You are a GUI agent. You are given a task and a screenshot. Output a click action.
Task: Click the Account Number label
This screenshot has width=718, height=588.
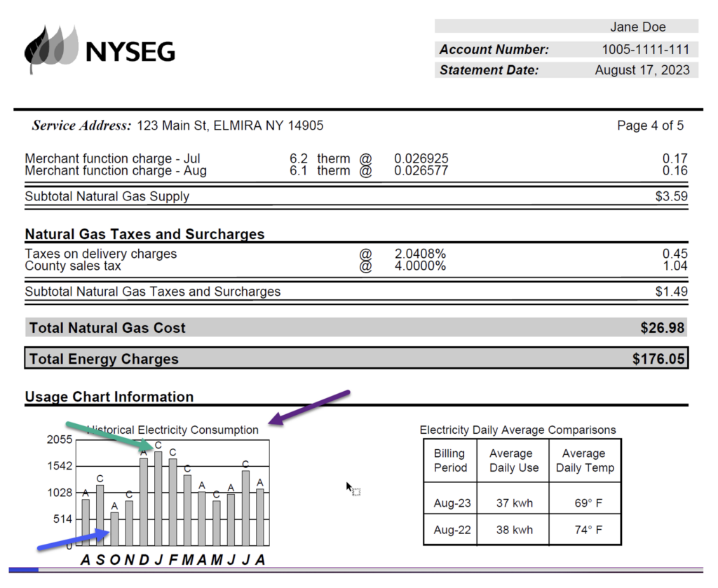pos(494,50)
